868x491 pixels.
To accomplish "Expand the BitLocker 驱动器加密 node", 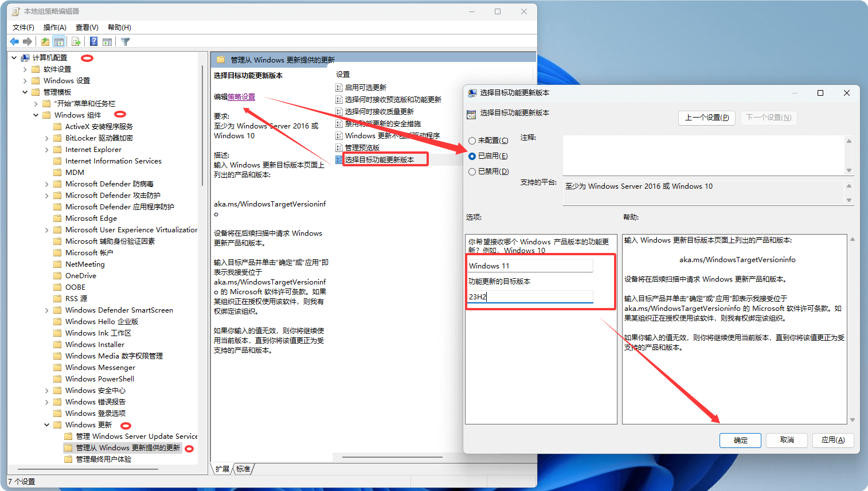I will [x=47, y=138].
